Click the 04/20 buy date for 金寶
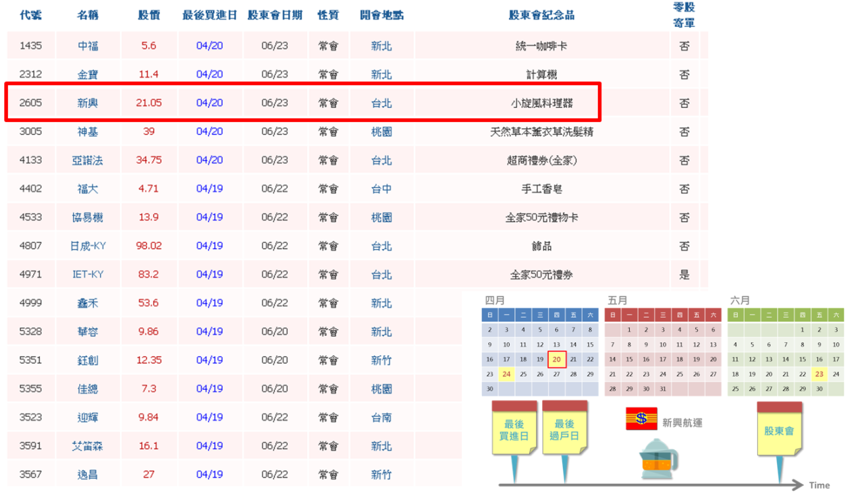Image resolution: width=864 pixels, height=504 pixels. [209, 74]
